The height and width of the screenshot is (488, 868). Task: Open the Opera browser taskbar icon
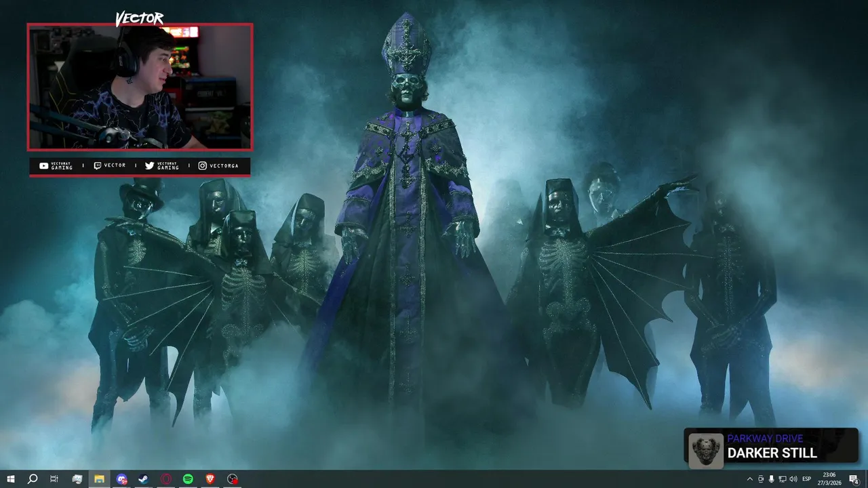[x=166, y=479]
